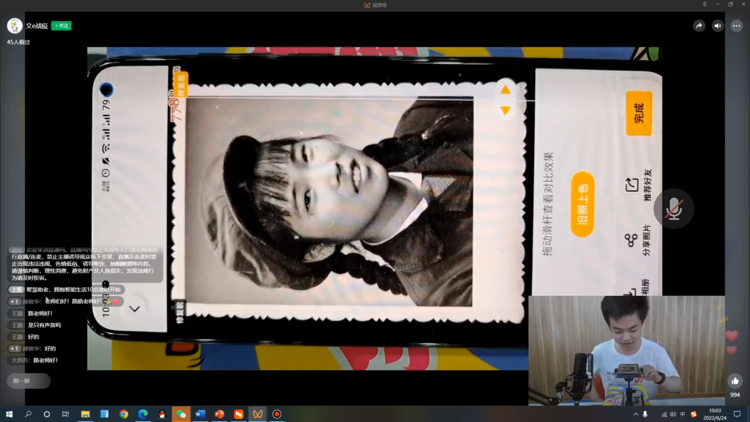The height and width of the screenshot is (422, 750).
Task: Click the red screen recorder taskbar icon
Action: pos(277,414)
